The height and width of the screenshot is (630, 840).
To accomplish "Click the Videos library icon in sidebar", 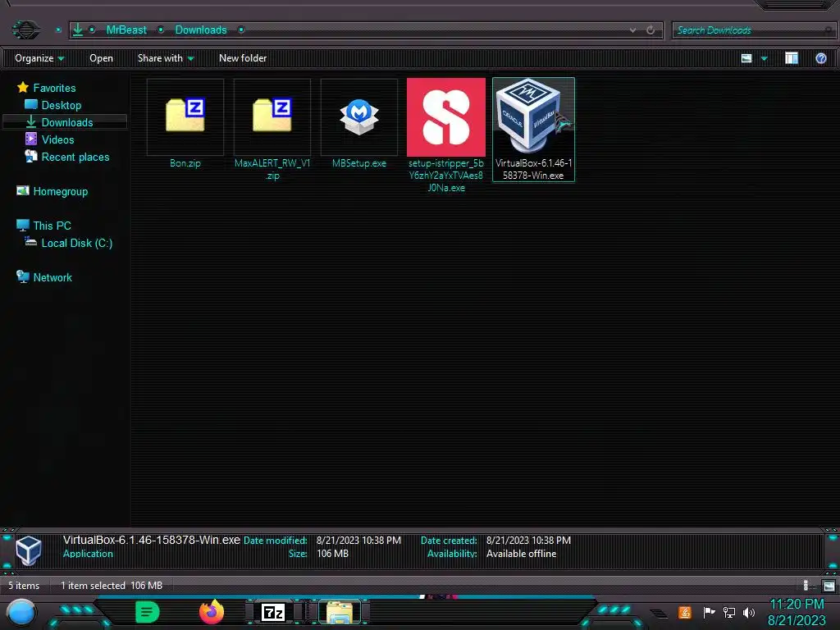I will point(31,139).
